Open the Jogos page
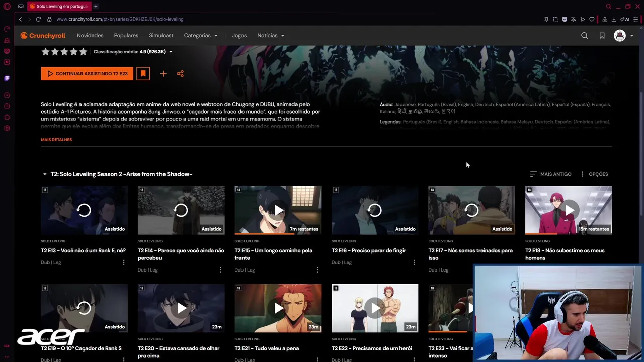644x362 pixels. click(239, 36)
